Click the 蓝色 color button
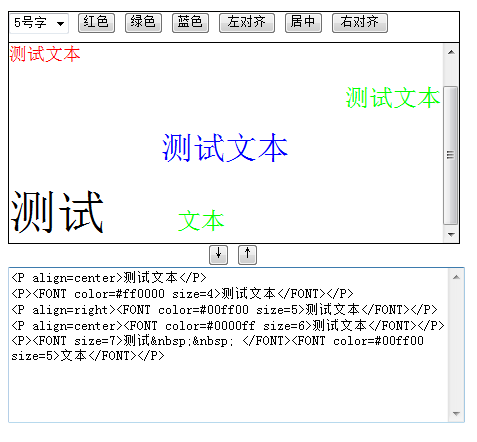The image size is (477, 442). pos(190,23)
